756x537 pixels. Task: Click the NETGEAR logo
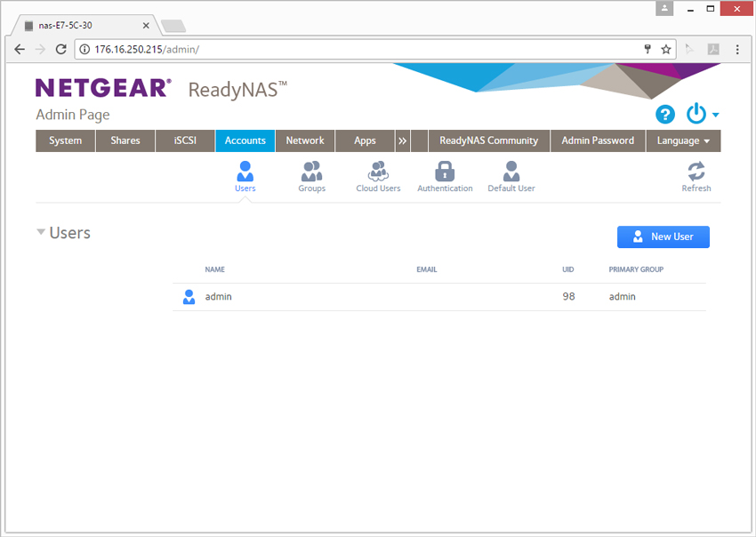[x=103, y=88]
